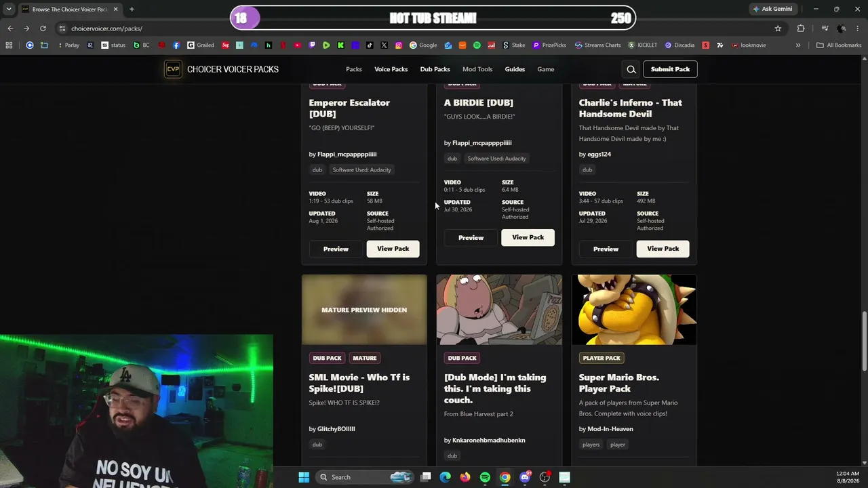Click the Software Used: Audacity tag on Emperor Escalator
This screenshot has width=868, height=488.
click(361, 170)
